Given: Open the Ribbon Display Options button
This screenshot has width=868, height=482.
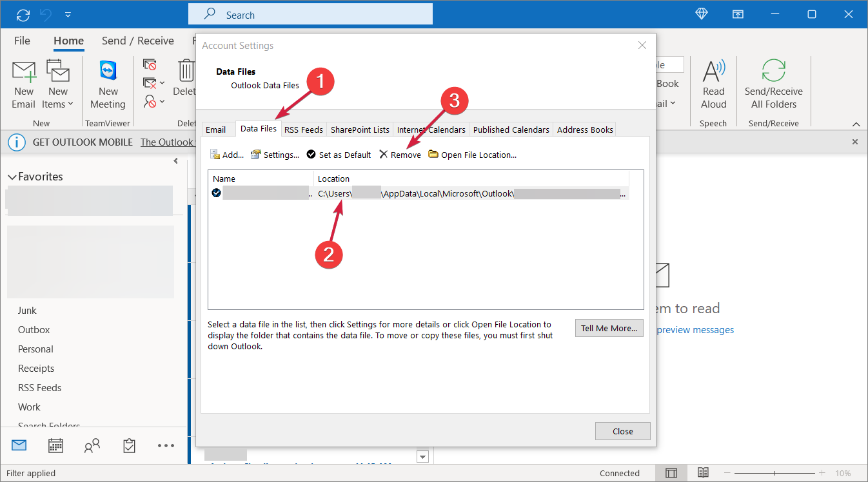Looking at the screenshot, I should click(738, 14).
